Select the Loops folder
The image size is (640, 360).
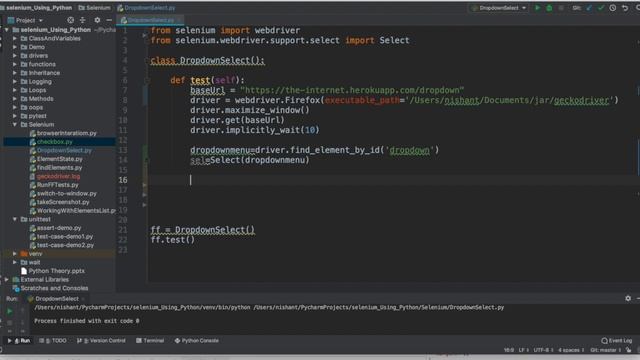click(x=37, y=90)
